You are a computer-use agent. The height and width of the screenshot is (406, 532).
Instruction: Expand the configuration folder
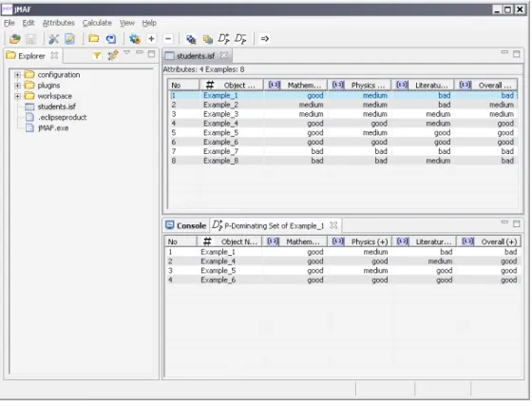17,75
